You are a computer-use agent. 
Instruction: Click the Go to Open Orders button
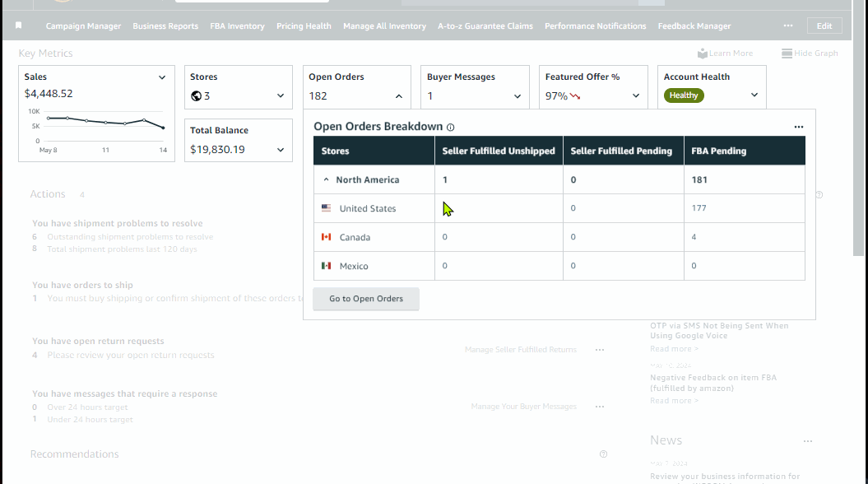coord(366,299)
